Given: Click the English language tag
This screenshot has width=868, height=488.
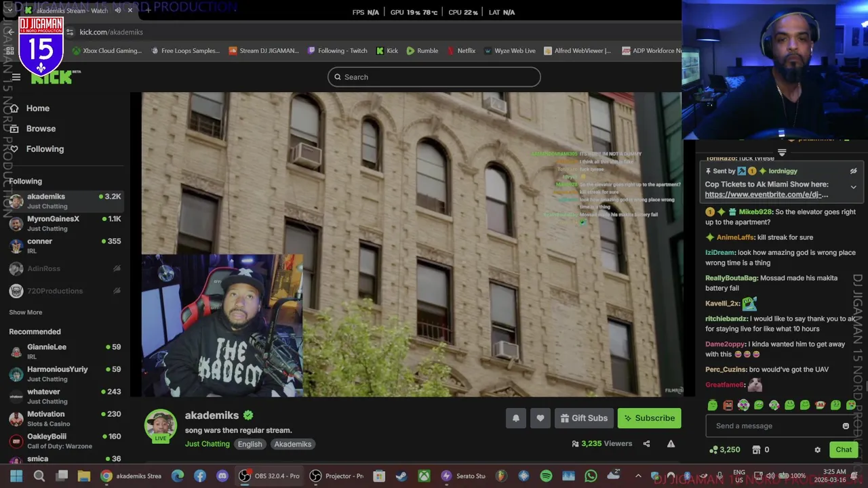Looking at the screenshot, I should (x=250, y=445).
